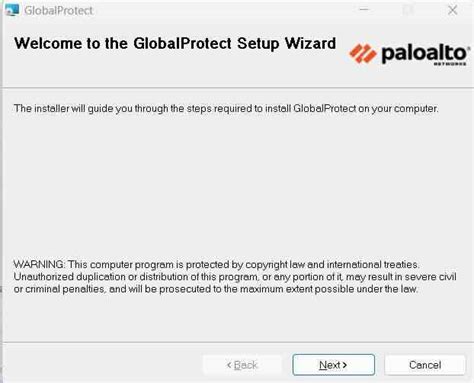
Task: Click the Welcome to GlobalProtect Setup Wizard heading
Action: pyautogui.click(x=175, y=43)
